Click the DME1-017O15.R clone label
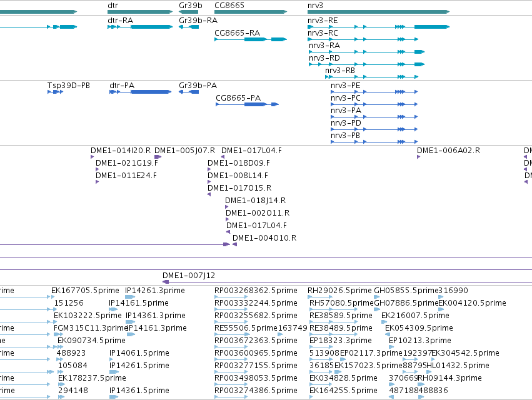The height and width of the screenshot is (400, 532). tap(239, 188)
